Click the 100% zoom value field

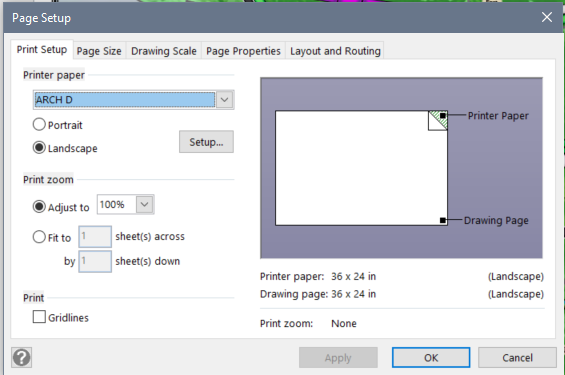tap(117, 205)
